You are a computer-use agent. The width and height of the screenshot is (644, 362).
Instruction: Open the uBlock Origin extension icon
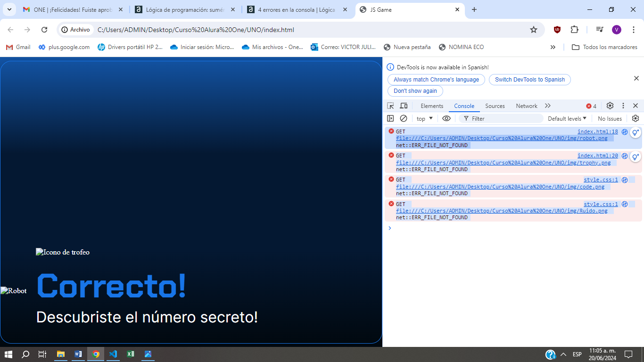coord(557,30)
